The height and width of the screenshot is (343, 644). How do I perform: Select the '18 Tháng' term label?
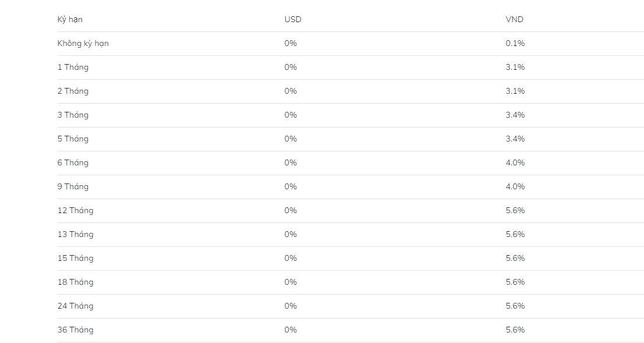[x=75, y=282]
